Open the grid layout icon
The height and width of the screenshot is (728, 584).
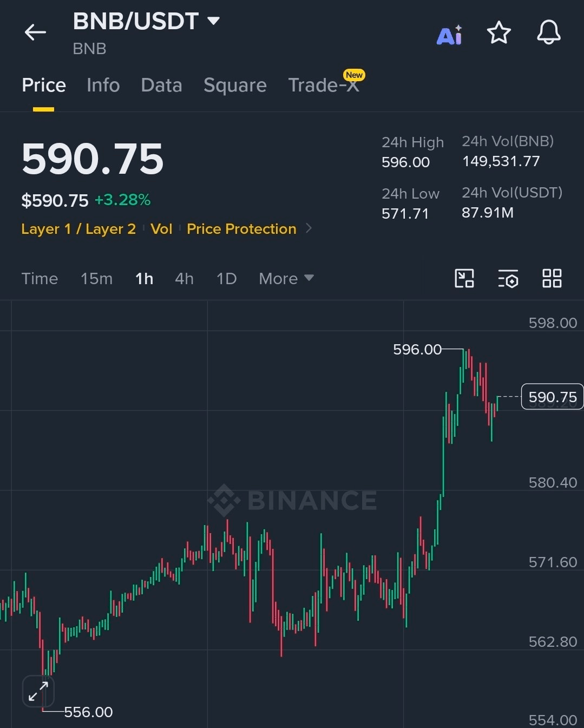tap(552, 278)
